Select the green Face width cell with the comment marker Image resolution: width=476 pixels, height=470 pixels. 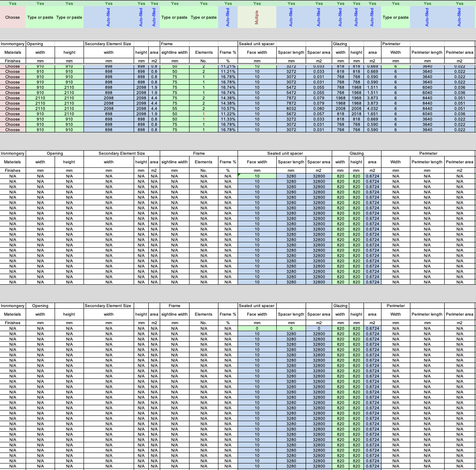click(257, 176)
